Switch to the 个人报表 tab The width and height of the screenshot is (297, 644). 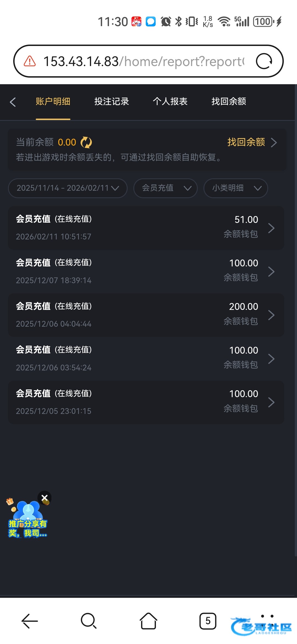point(170,102)
